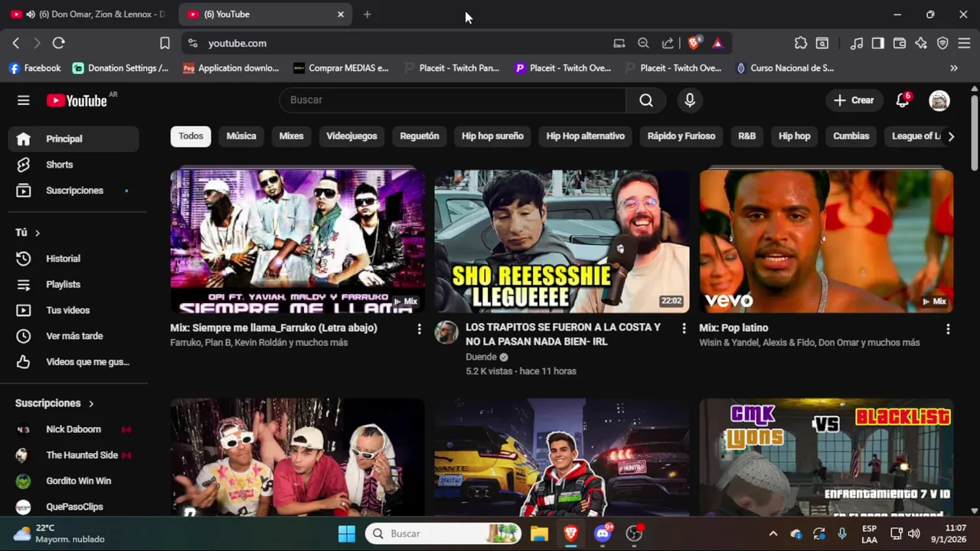Viewport: 980px width, 551px height.
Task: Click the zoom-out magnifier in address bar
Action: [x=643, y=44]
